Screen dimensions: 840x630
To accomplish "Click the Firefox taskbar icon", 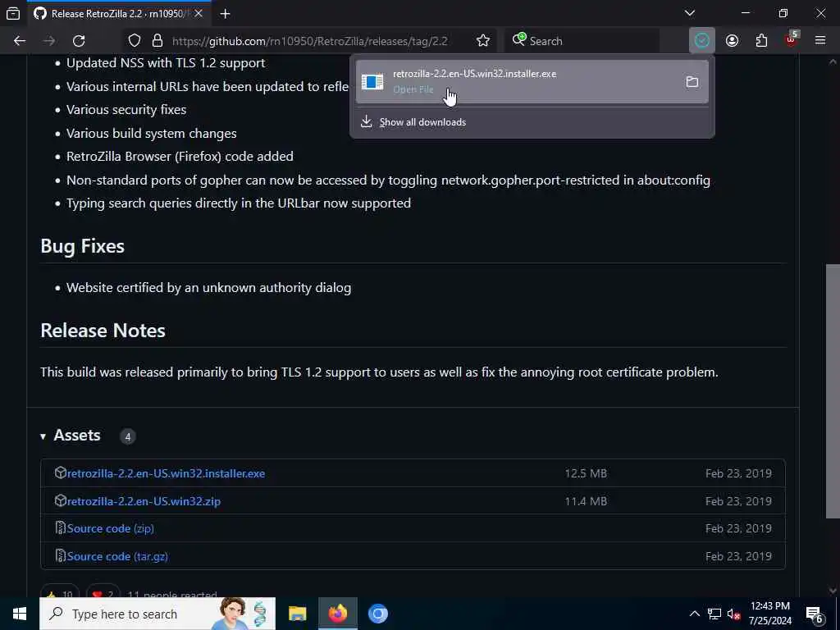I will click(337, 614).
